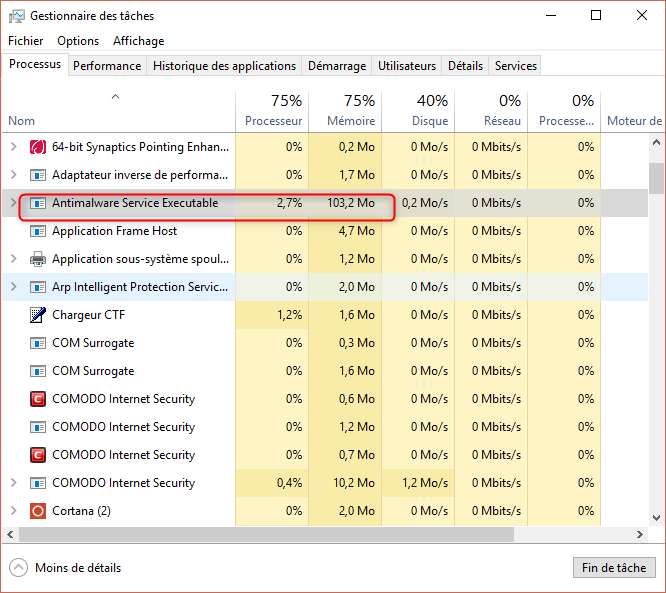Viewport: 666px width, 593px height.
Task: Click the horizontal scrollbar right arrow
Action: click(x=640, y=535)
